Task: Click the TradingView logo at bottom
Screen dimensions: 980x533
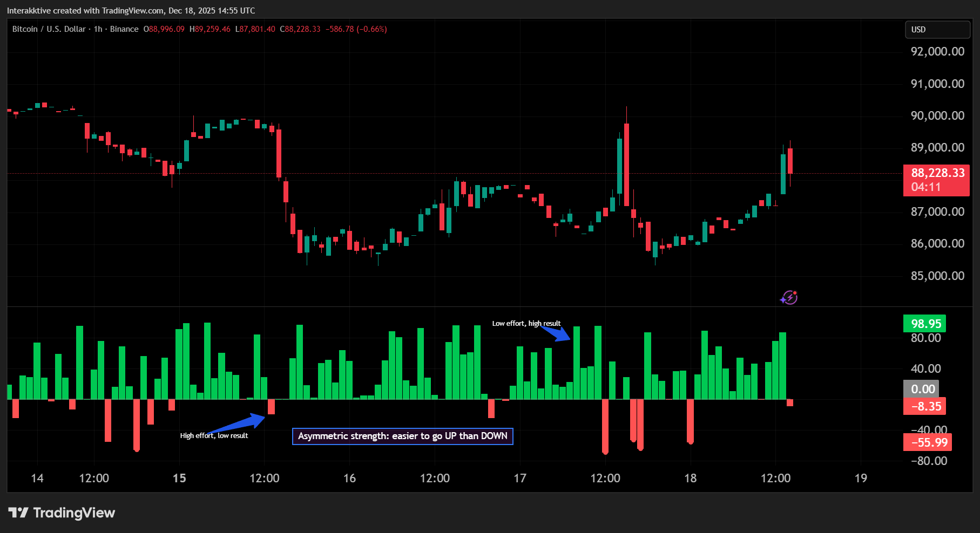Action: click(x=62, y=512)
